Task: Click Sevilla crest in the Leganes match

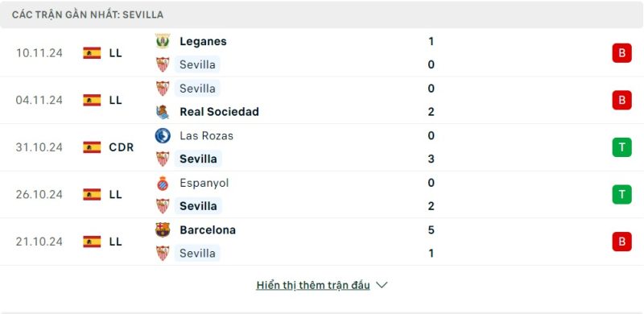Action: (x=163, y=64)
